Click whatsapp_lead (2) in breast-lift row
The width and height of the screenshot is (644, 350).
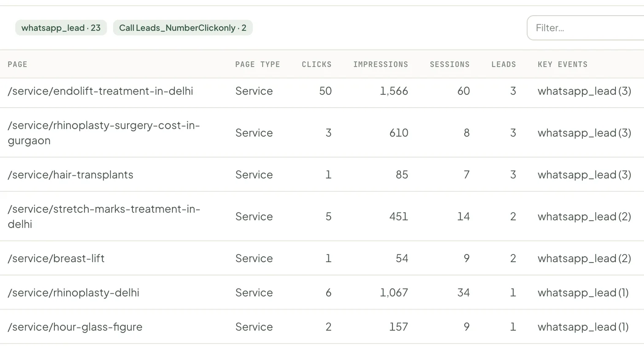(584, 258)
